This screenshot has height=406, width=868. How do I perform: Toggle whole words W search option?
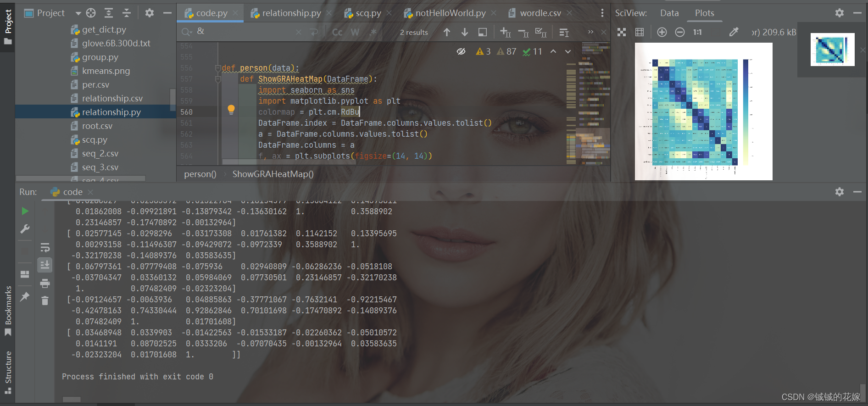pyautogui.click(x=355, y=32)
